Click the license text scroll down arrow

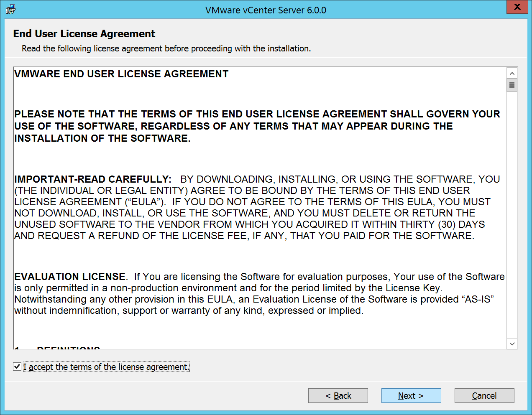pyautogui.click(x=512, y=344)
